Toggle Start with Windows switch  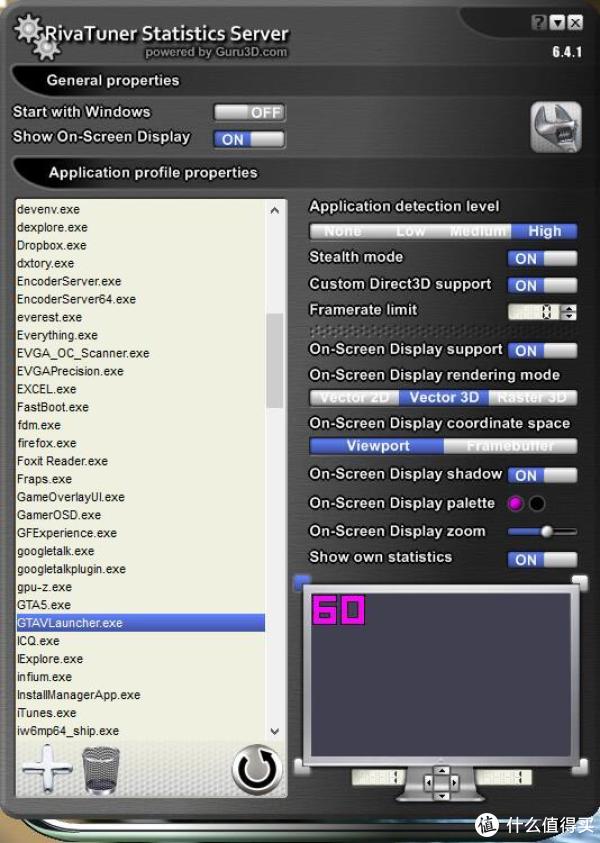249,112
